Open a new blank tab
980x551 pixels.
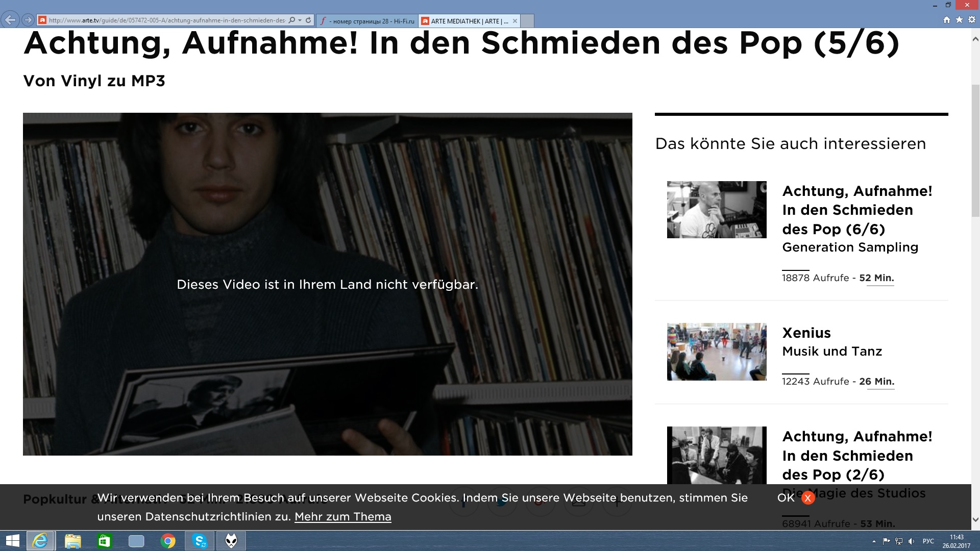[527, 21]
